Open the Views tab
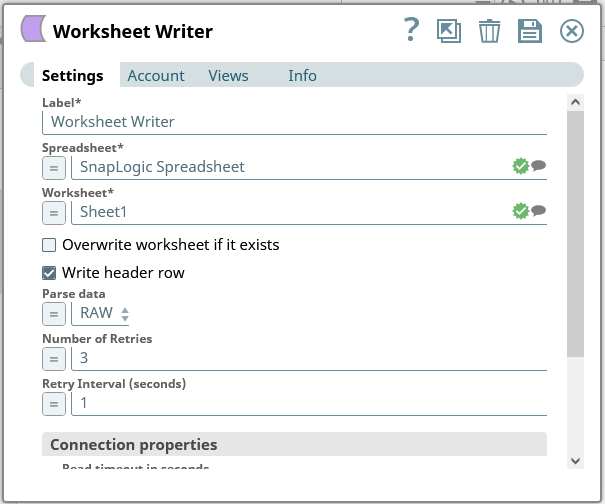The image size is (605, 504). tap(228, 76)
